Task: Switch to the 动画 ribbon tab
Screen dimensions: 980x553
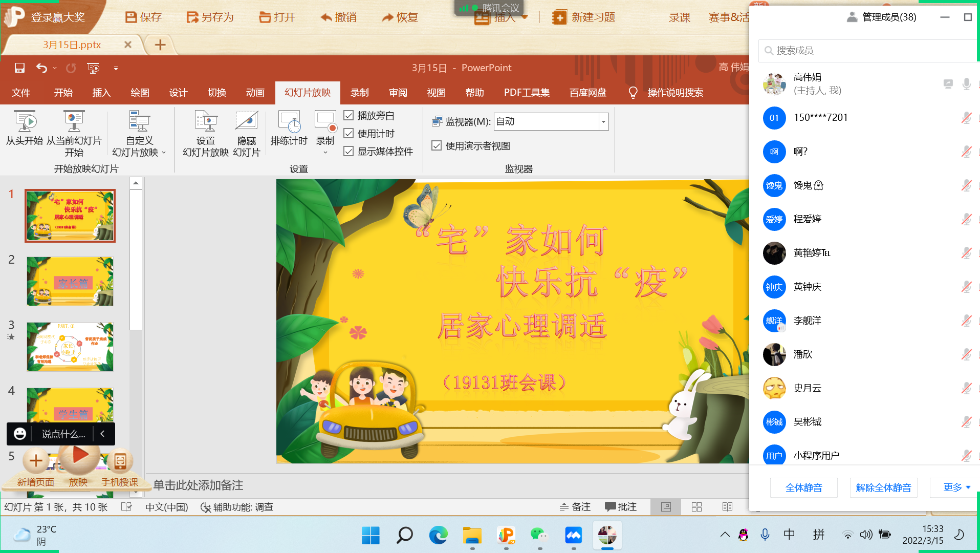Action: pyautogui.click(x=255, y=93)
